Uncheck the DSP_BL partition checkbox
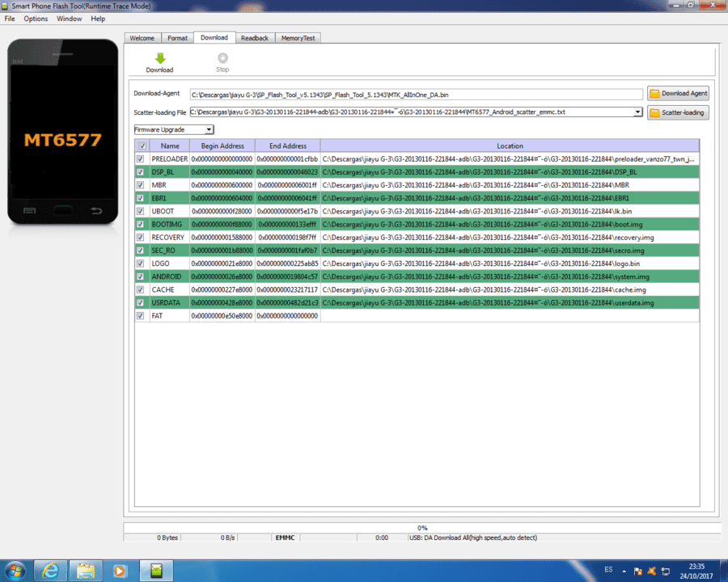 click(x=140, y=171)
